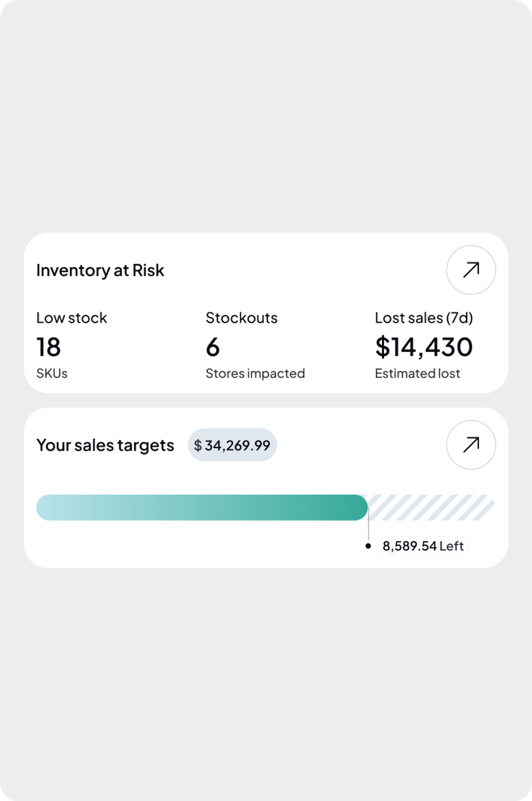The width and height of the screenshot is (532, 801).
Task: Open Inventory at Risk arrow icon
Action: 471,270
